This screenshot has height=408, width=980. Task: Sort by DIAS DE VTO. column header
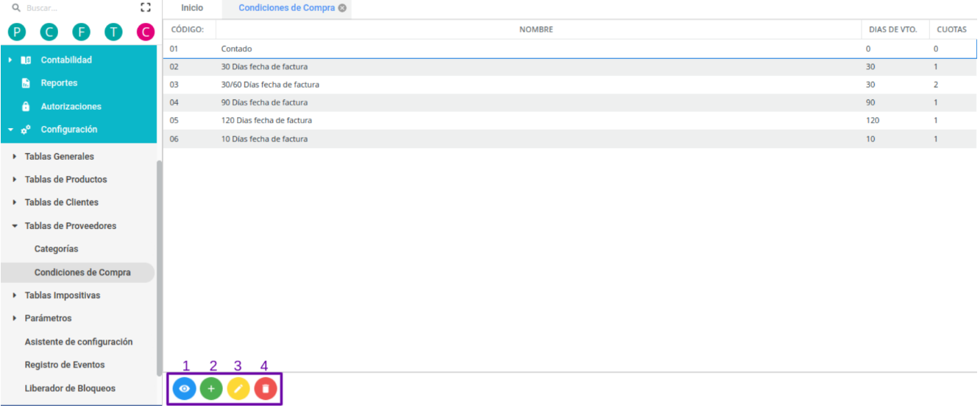(x=894, y=29)
